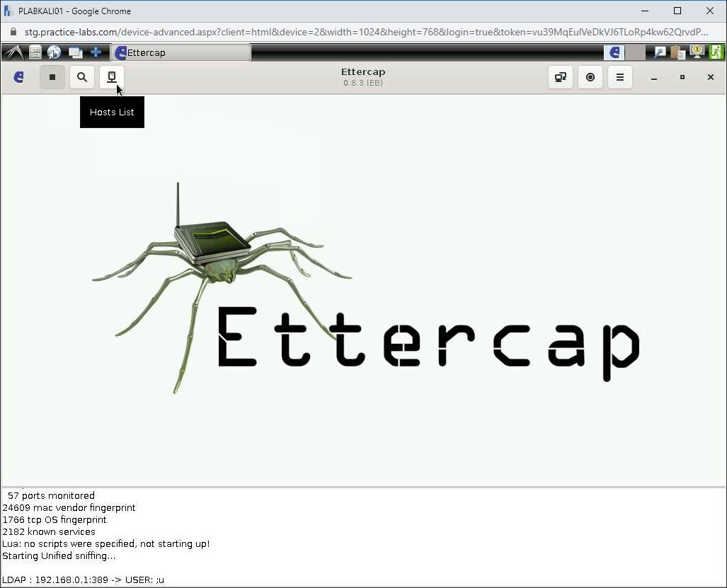727x588 pixels.
Task: Stop unified sniffing with the square button
Action: [x=52, y=77]
